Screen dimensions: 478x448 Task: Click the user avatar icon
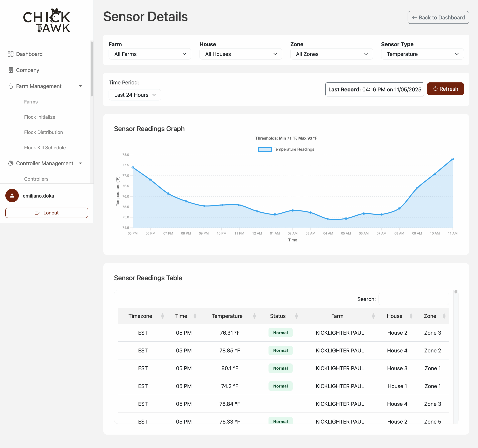(x=12, y=195)
